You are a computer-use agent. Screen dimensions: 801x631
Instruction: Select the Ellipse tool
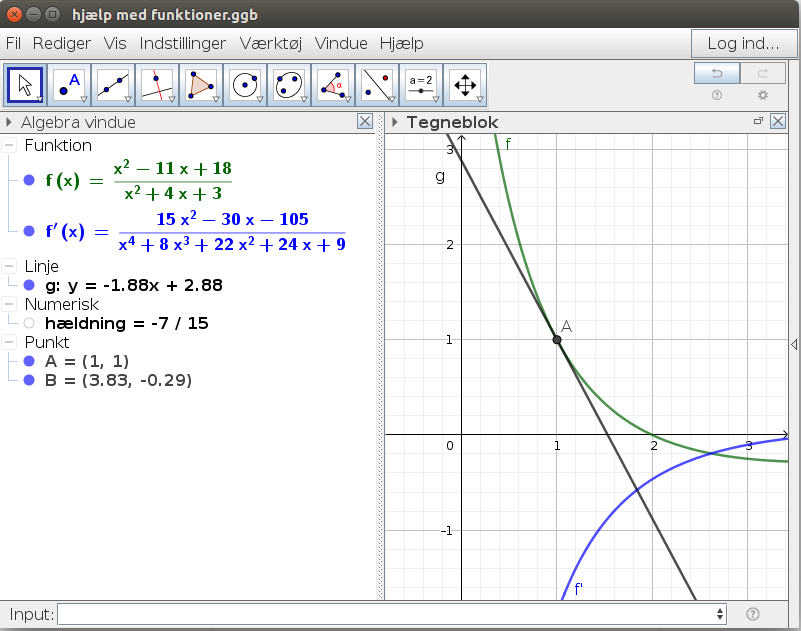tap(289, 85)
